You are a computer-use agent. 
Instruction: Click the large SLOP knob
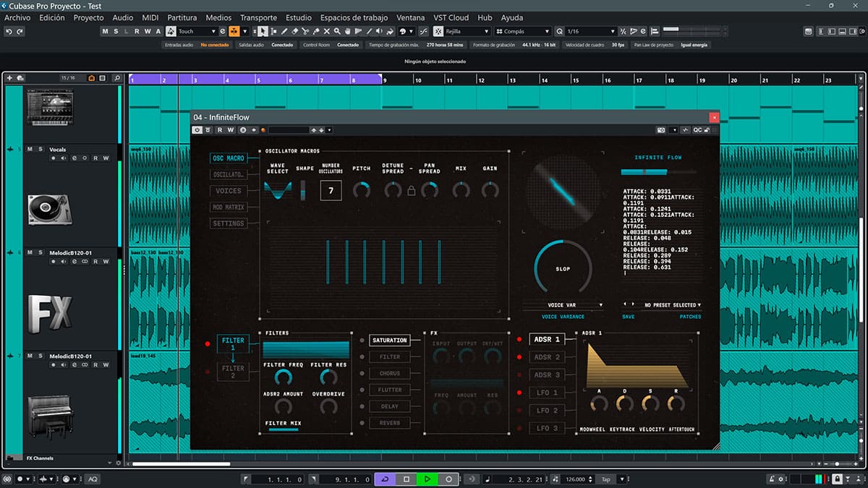pyautogui.click(x=563, y=269)
